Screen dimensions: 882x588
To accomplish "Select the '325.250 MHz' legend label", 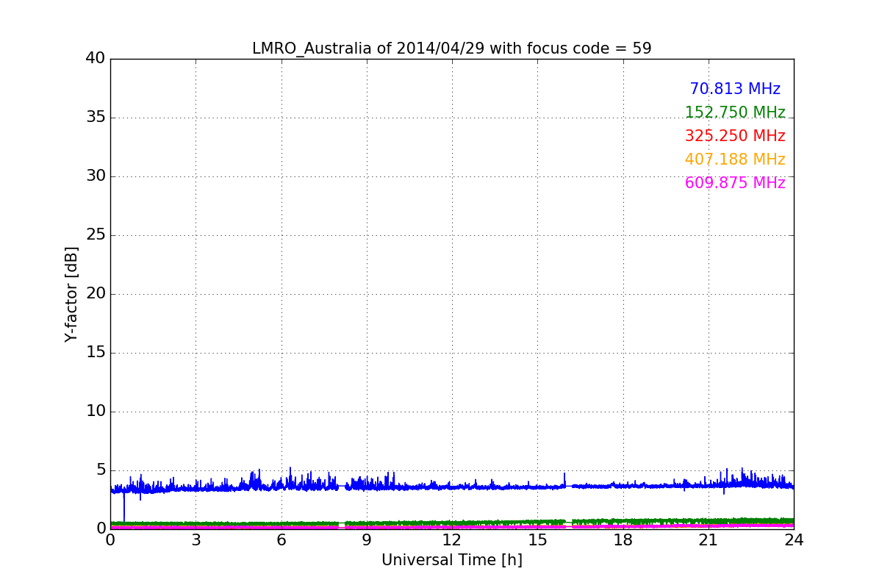I will 735,136.
